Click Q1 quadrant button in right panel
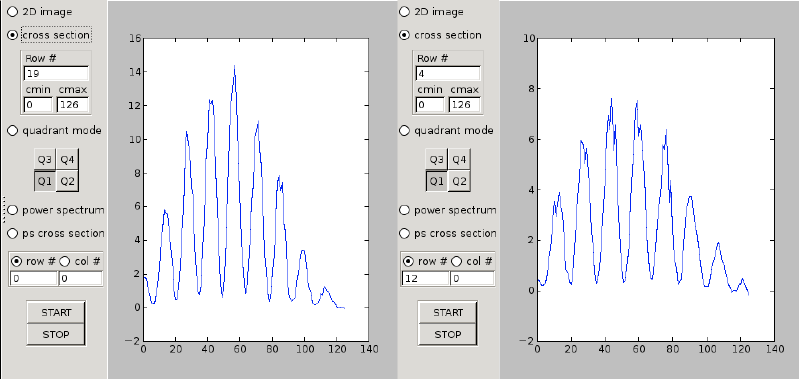The height and width of the screenshot is (379, 799). tap(437, 181)
